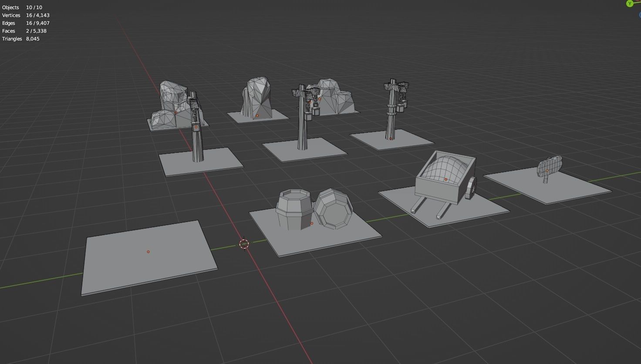Click the "Edges 16 / 9,407" statistic
This screenshot has height=364, width=641.
click(26, 23)
